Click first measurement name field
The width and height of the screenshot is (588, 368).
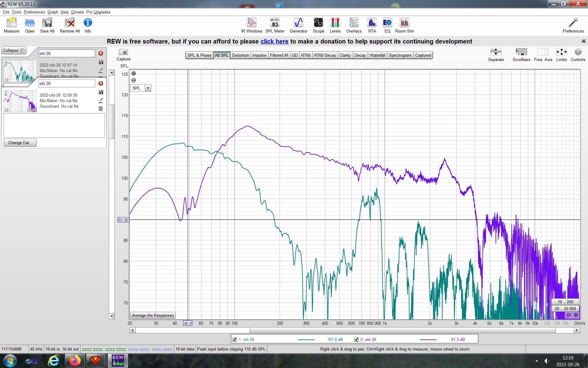67,53
